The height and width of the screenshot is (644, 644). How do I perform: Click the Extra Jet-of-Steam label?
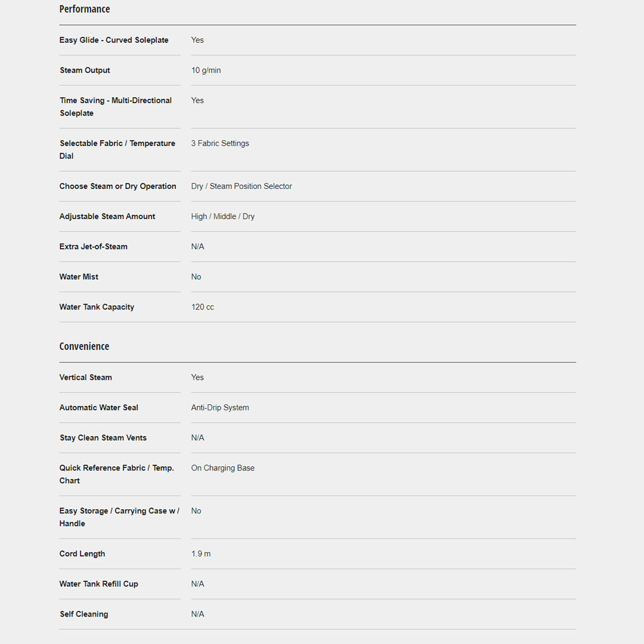93,246
